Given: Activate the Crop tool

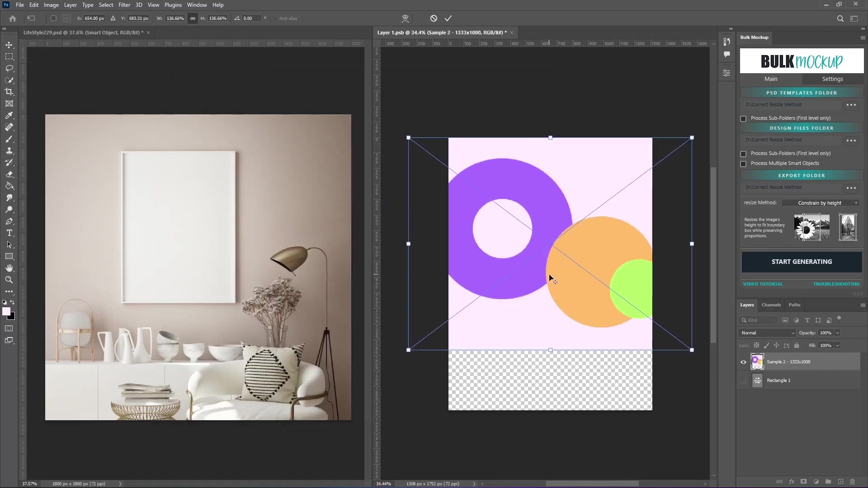Looking at the screenshot, I should pyautogui.click(x=9, y=92).
